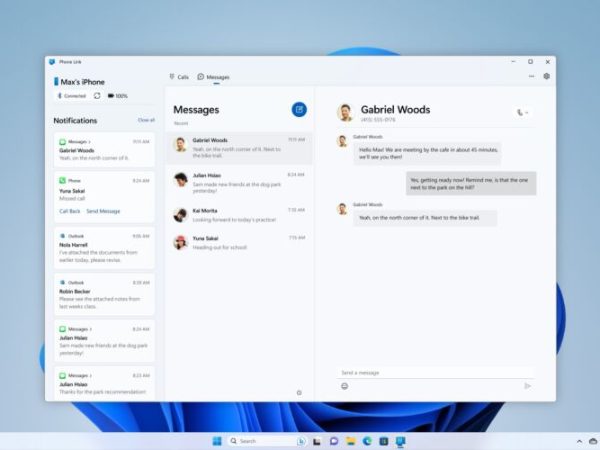Viewport: 600px width, 450px height.
Task: Click the send message arrow
Action: click(527, 386)
